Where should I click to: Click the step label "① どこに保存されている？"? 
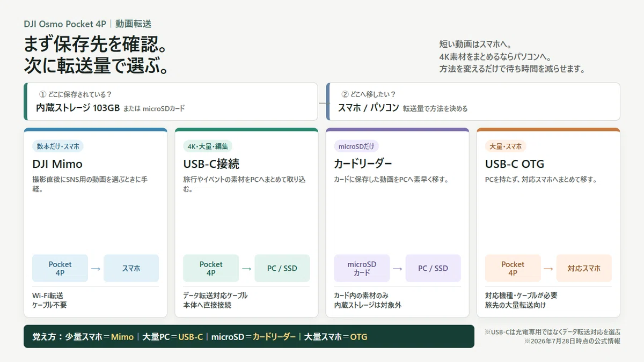[x=75, y=94]
